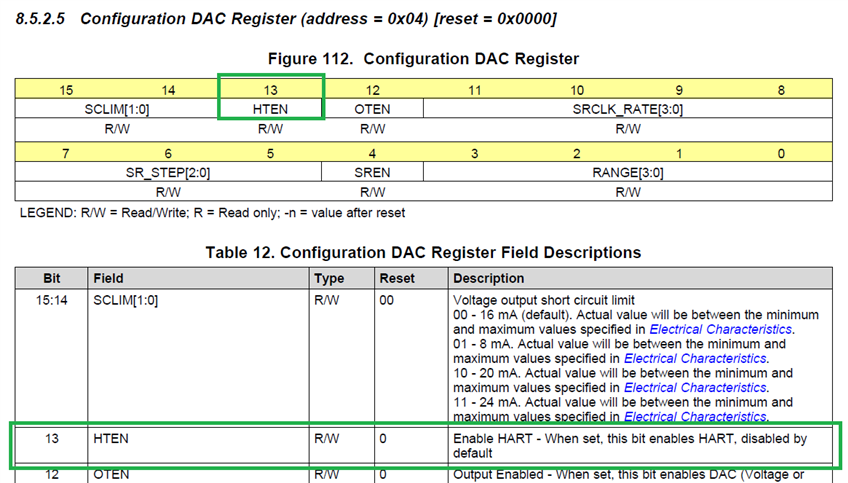Select bit number 12 in register figure header
Image resolution: width=848 pixels, height=483 pixels.
[373, 90]
